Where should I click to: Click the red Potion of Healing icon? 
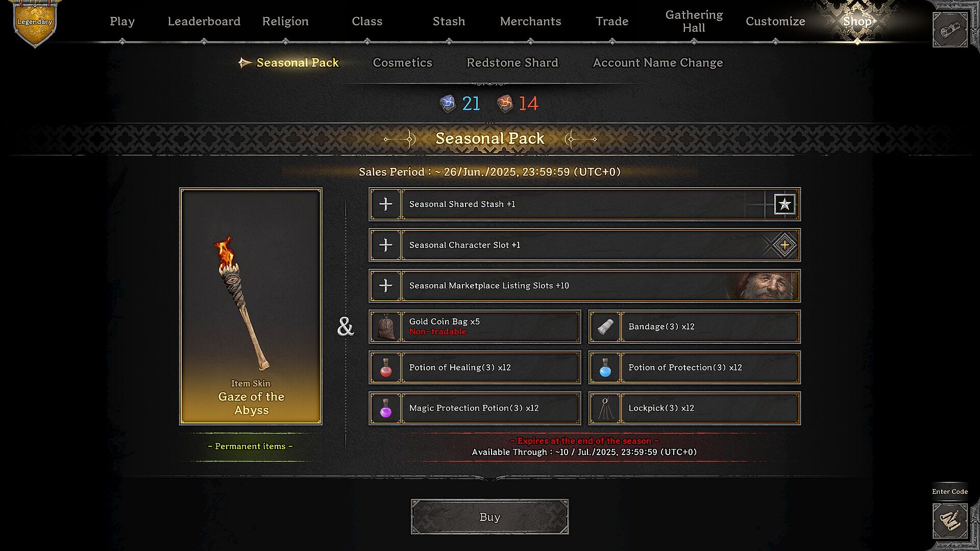pos(386,367)
